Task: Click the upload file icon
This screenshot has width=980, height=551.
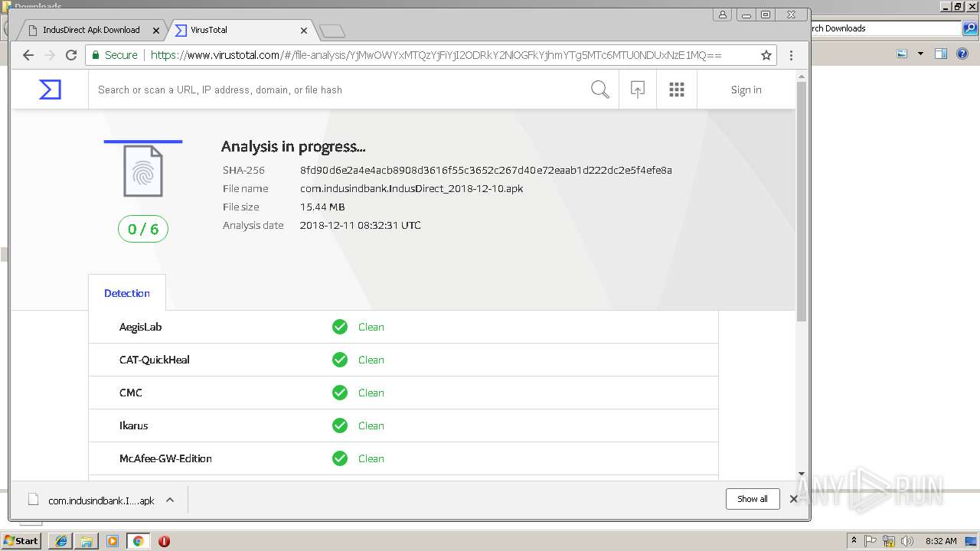Action: pyautogui.click(x=638, y=90)
